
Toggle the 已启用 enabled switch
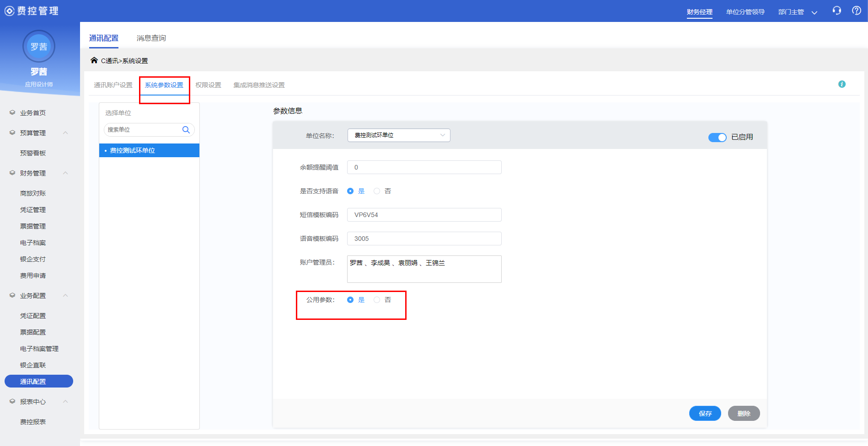tap(717, 138)
